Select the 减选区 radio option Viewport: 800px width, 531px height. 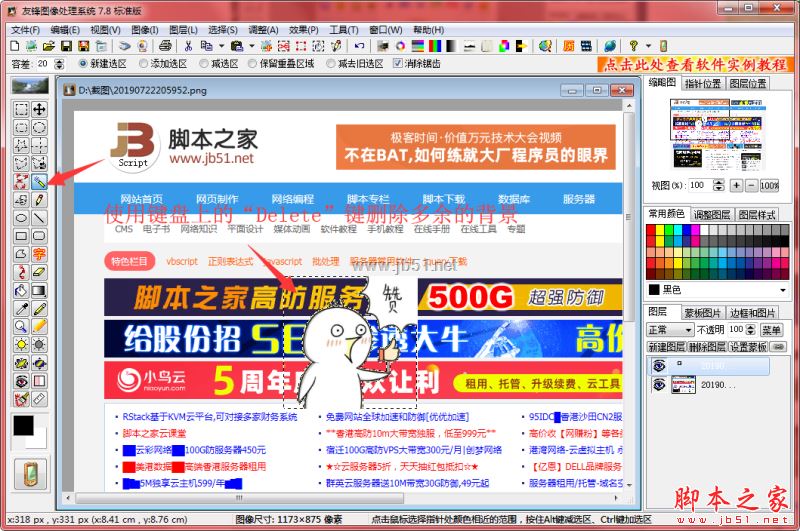[219, 64]
